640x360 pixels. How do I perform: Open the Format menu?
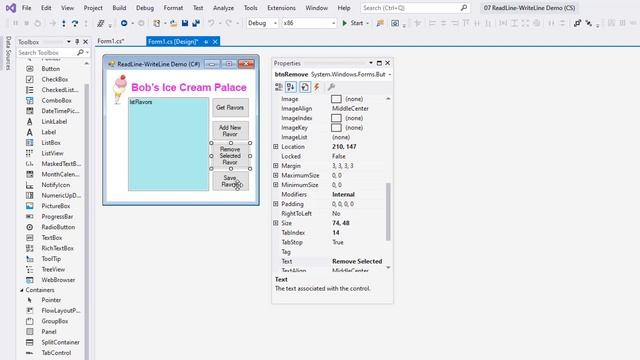[x=173, y=8]
